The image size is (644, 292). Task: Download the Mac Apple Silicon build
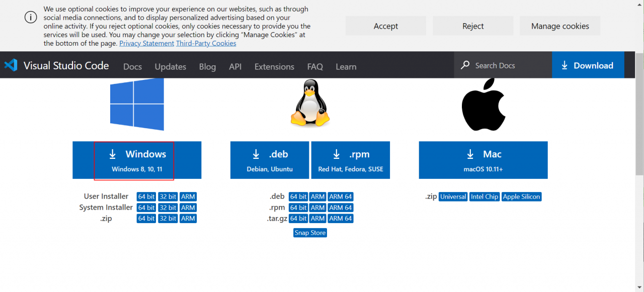(521, 197)
